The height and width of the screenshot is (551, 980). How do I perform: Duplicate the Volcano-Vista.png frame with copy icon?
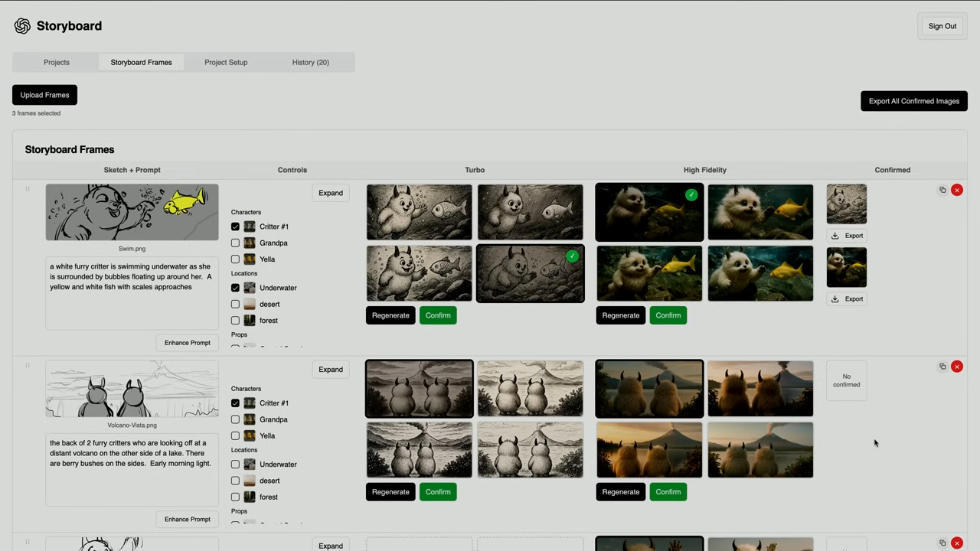[x=942, y=367]
